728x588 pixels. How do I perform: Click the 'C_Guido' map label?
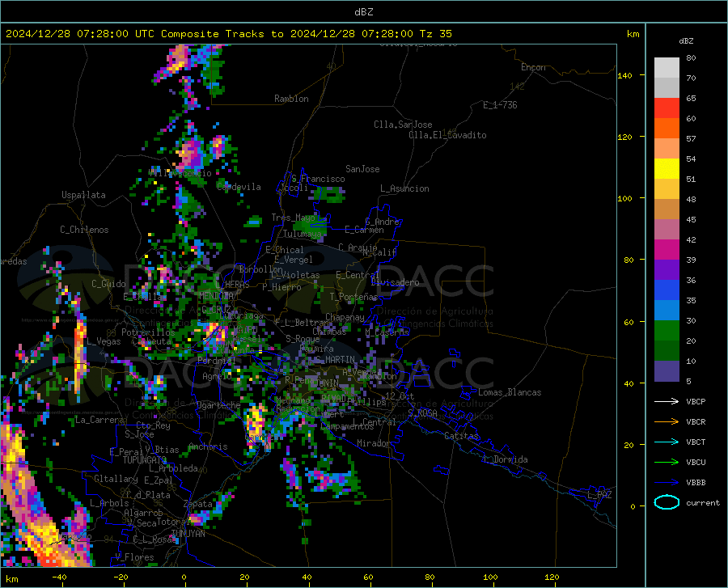coord(108,284)
